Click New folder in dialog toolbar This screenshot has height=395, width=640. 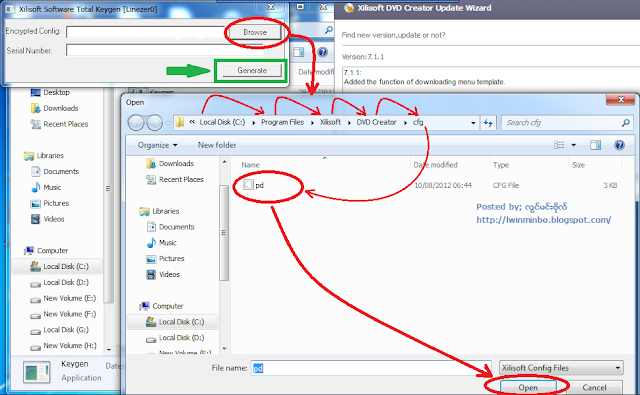point(217,145)
